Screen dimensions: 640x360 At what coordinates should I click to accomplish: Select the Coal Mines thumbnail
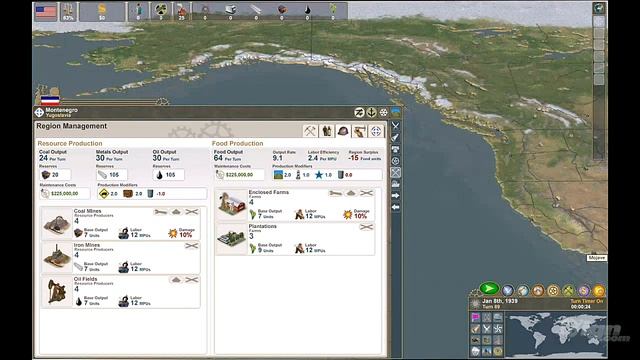[57, 223]
